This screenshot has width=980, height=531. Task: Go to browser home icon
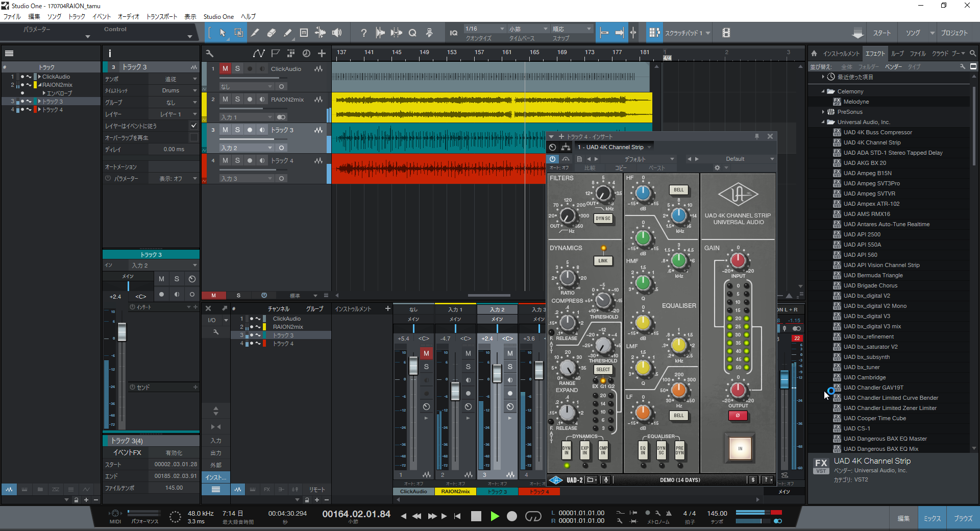(x=814, y=53)
